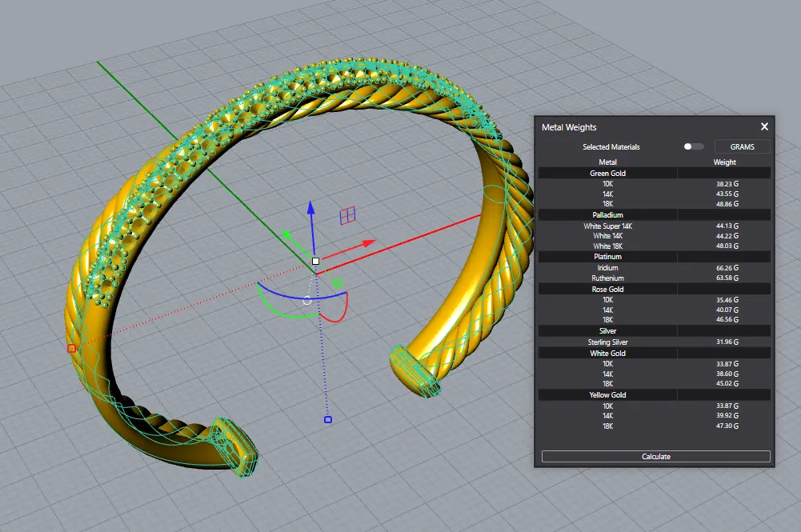Select the Palladium group row

coord(655,215)
